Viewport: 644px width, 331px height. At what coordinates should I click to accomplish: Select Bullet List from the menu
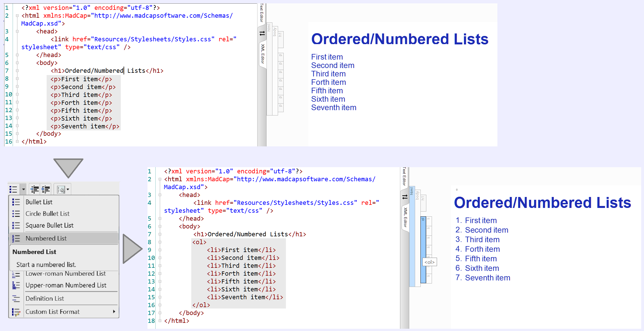tap(39, 202)
